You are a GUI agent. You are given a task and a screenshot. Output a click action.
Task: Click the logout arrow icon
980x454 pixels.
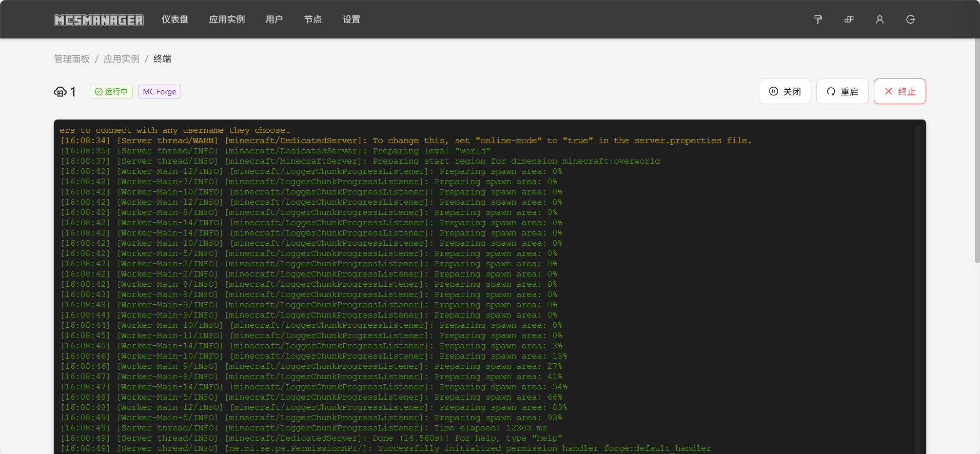(x=910, y=19)
